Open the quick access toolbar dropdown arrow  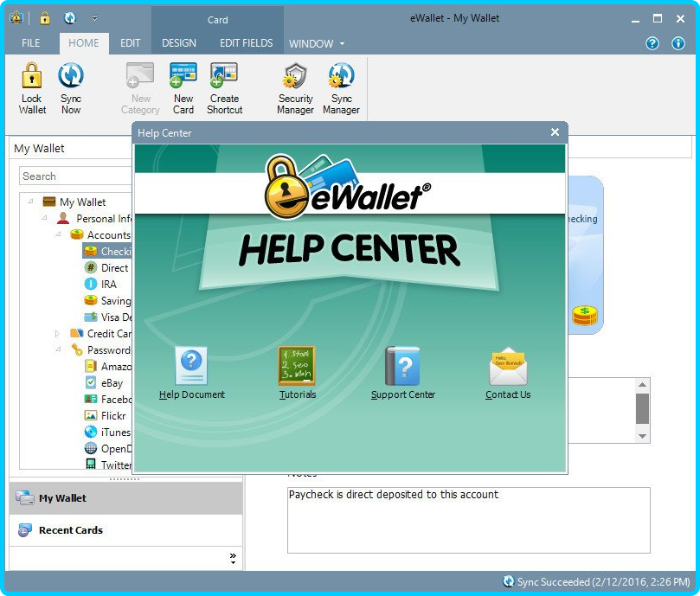pyautogui.click(x=94, y=18)
